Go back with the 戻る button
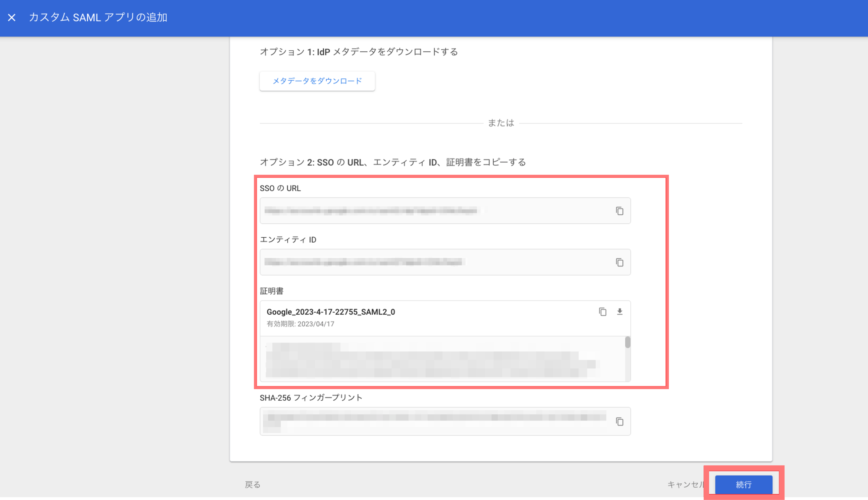Image resolution: width=868 pixels, height=500 pixels. (x=253, y=485)
